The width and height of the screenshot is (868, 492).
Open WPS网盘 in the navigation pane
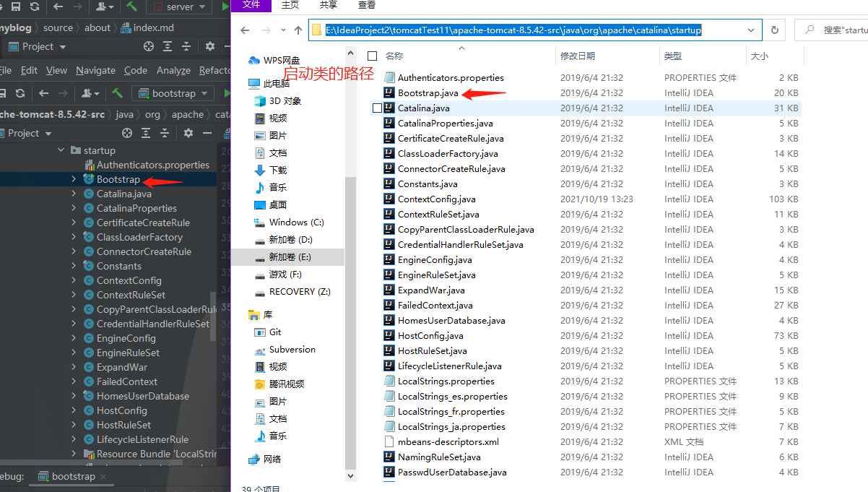(x=281, y=60)
